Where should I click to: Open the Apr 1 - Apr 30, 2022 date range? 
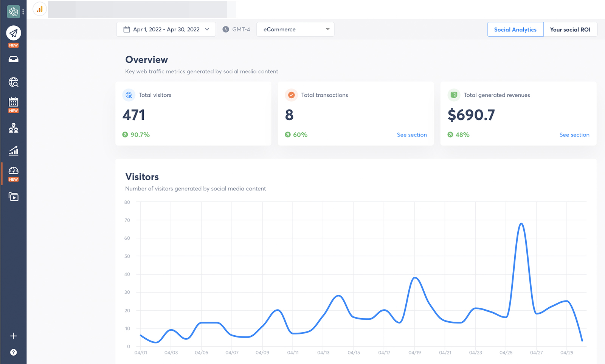click(x=166, y=29)
